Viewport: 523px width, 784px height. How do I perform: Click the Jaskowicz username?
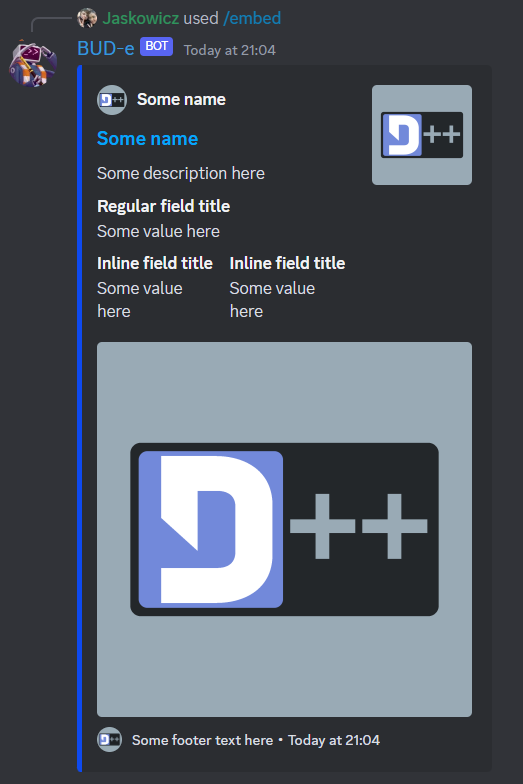point(140,18)
